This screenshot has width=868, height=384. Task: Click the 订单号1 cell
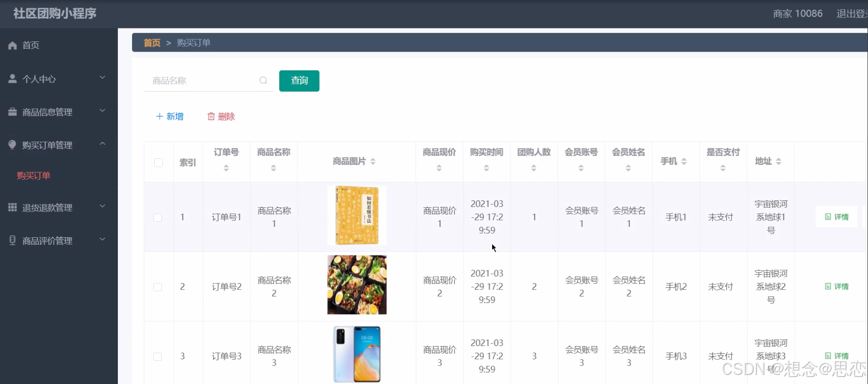tap(227, 217)
